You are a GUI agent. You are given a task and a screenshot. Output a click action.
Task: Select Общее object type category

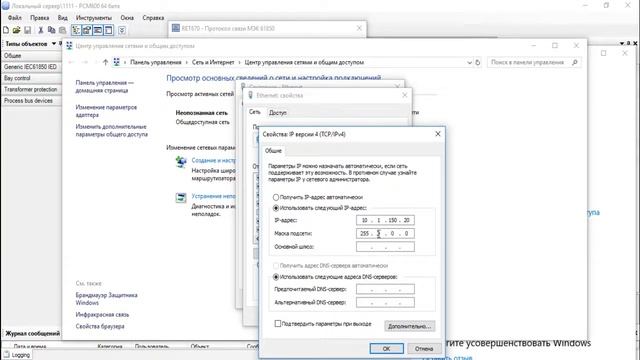tap(31, 56)
